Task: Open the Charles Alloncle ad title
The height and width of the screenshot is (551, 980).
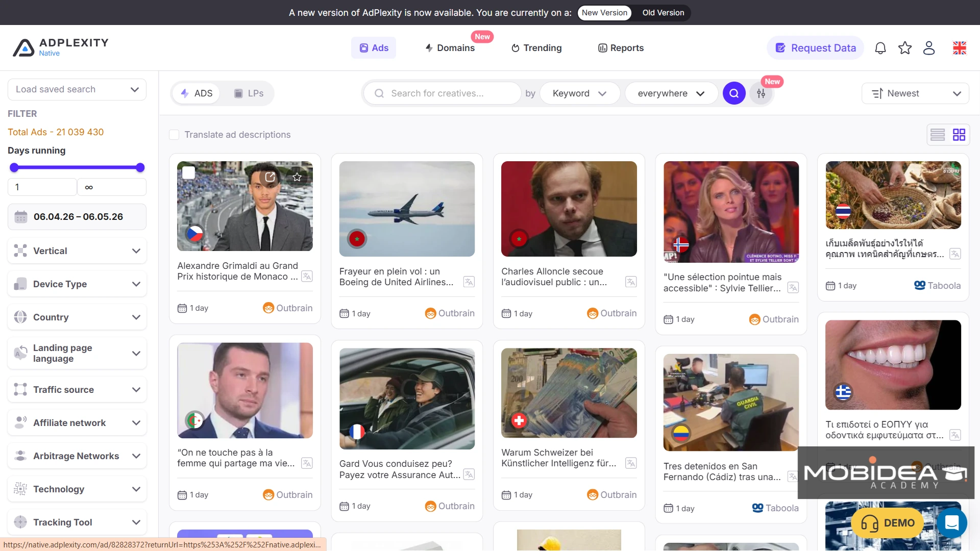Action: tap(554, 277)
